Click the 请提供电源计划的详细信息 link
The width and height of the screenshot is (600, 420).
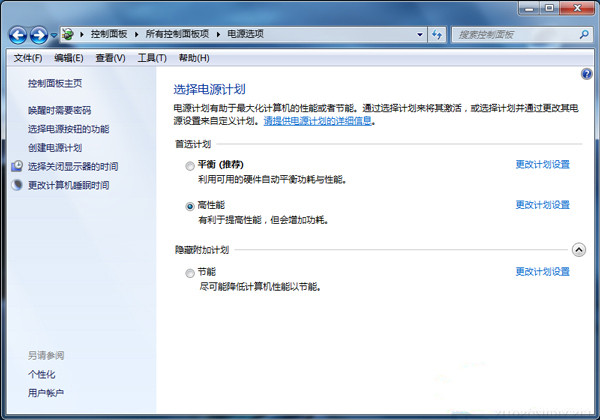tap(318, 120)
